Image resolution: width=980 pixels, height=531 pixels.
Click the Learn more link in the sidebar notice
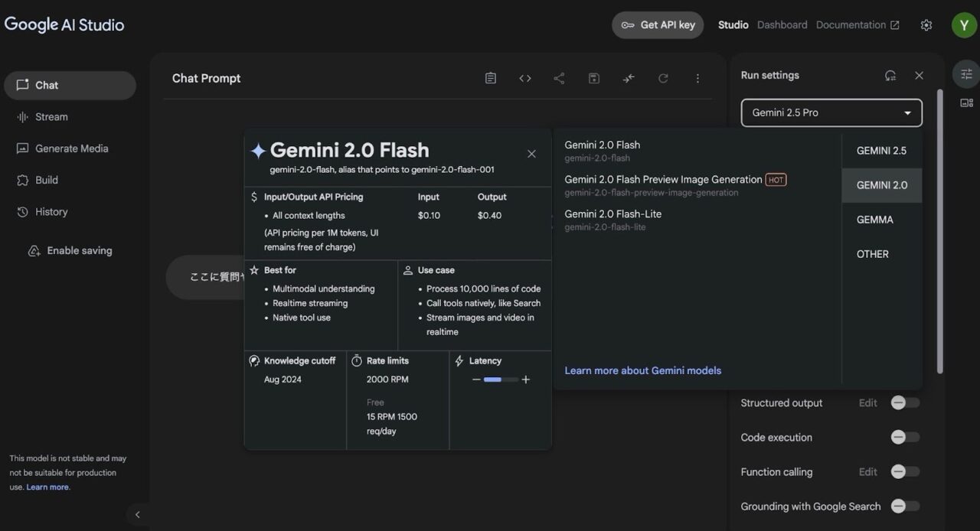[47, 487]
